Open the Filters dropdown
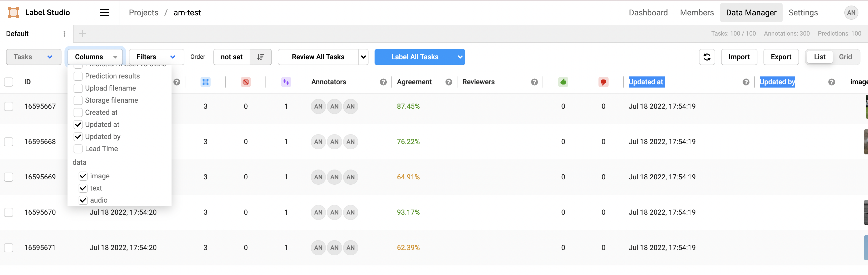Viewport: 868px width, 275px height. (156, 57)
